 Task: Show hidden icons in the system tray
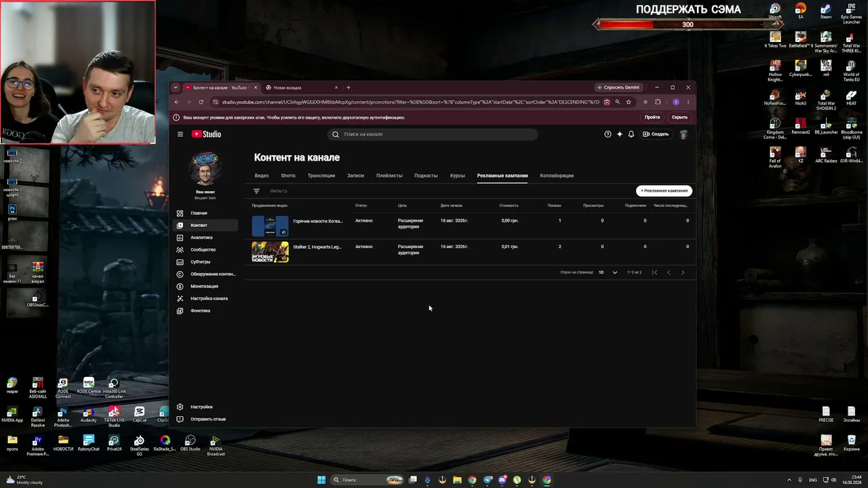pyautogui.click(x=789, y=480)
